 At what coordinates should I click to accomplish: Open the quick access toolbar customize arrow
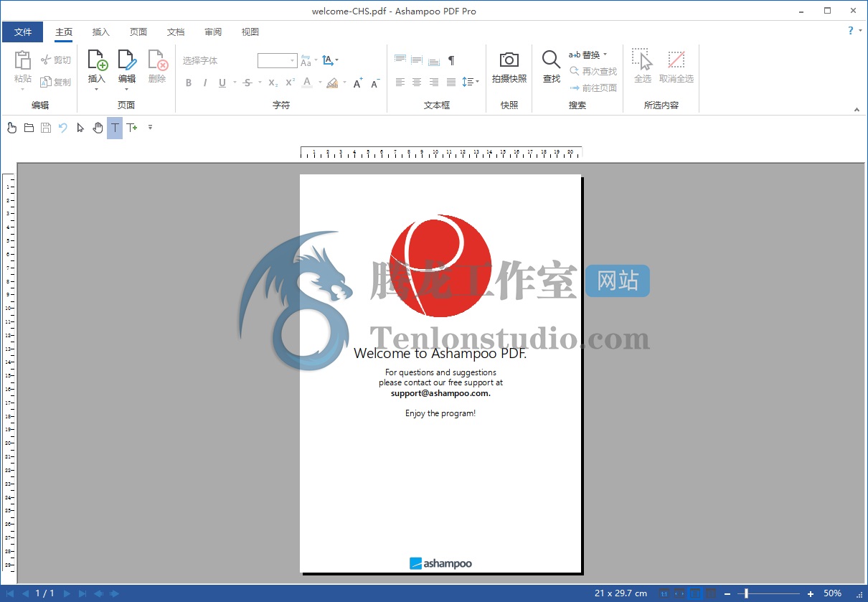(x=150, y=128)
